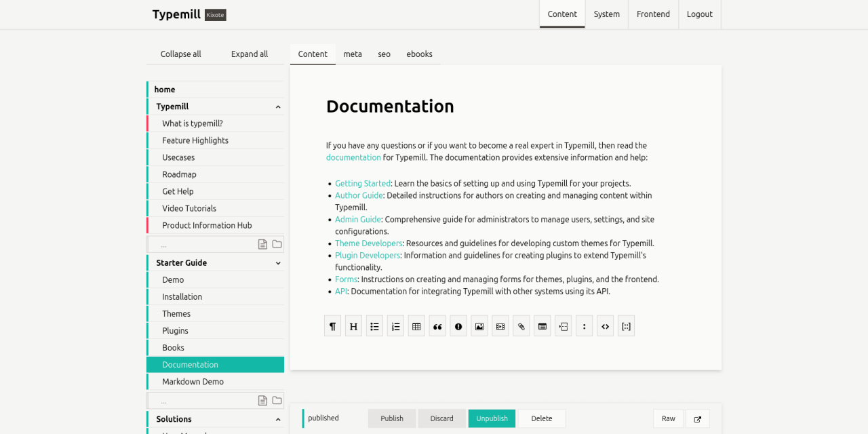Add a table block from the toolbar
Screen dimensions: 868x434
click(416, 326)
